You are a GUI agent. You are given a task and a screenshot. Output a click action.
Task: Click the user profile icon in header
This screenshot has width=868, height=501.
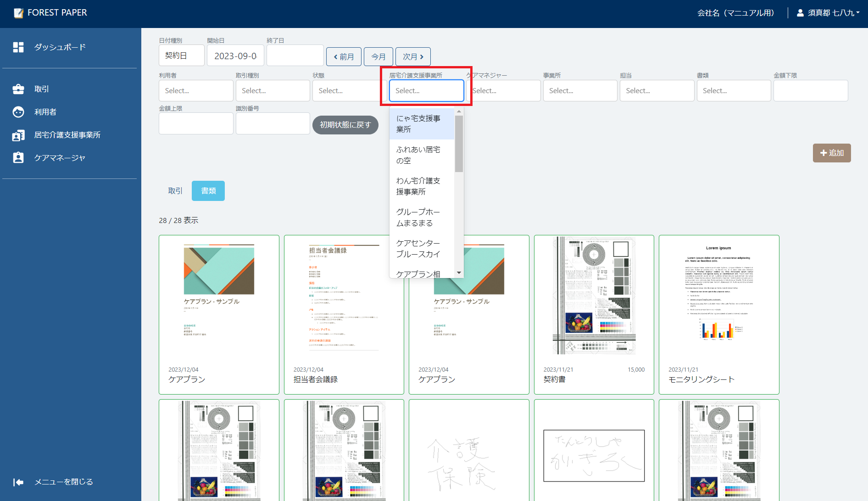tap(800, 13)
